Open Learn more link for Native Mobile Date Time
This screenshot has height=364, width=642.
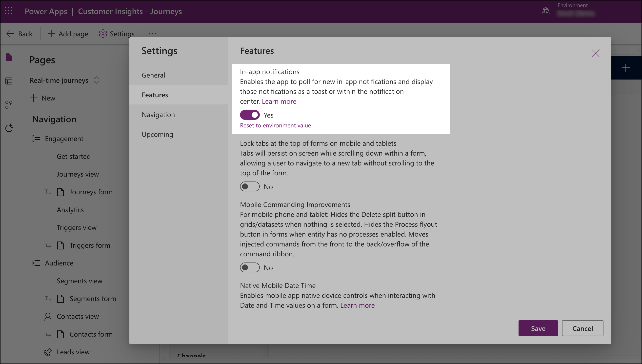click(x=357, y=305)
